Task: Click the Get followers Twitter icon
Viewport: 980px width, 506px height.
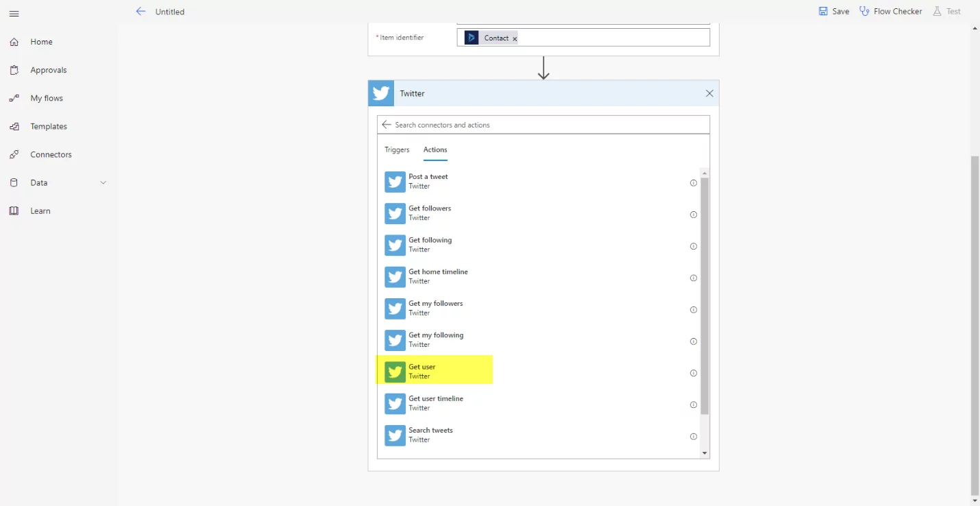Action: [395, 213]
